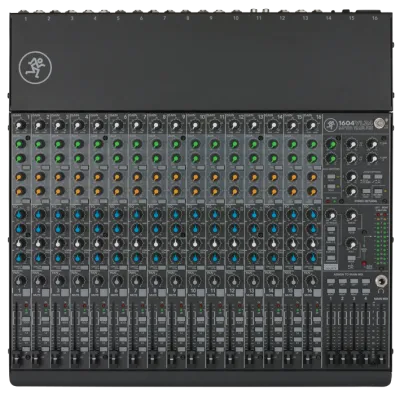
Task: Click the lower green aux master knob
Action: point(331,158)
